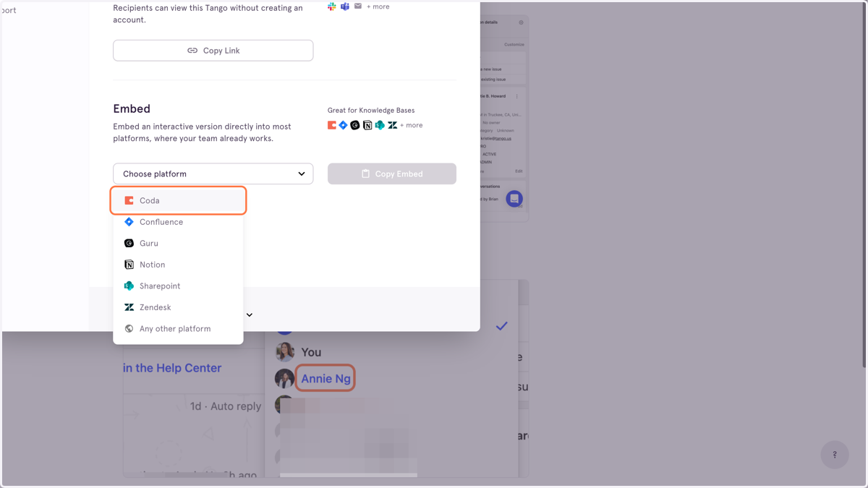Click the blue checkmark in background list
Image resolution: width=868 pixels, height=488 pixels.
tap(501, 326)
